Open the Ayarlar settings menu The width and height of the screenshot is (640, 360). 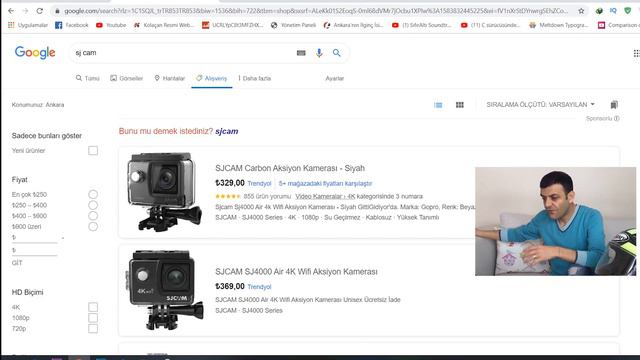[335, 78]
